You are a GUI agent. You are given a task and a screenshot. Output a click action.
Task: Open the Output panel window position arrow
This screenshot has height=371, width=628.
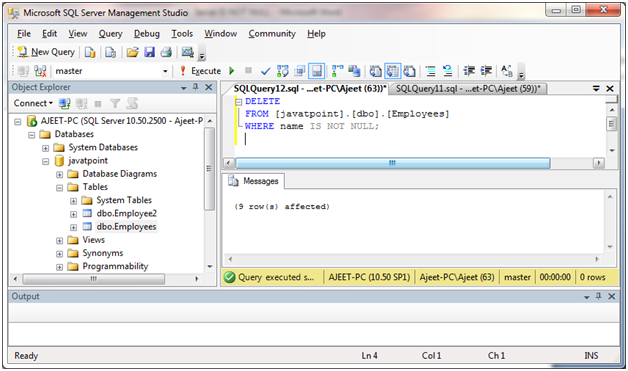click(x=586, y=297)
